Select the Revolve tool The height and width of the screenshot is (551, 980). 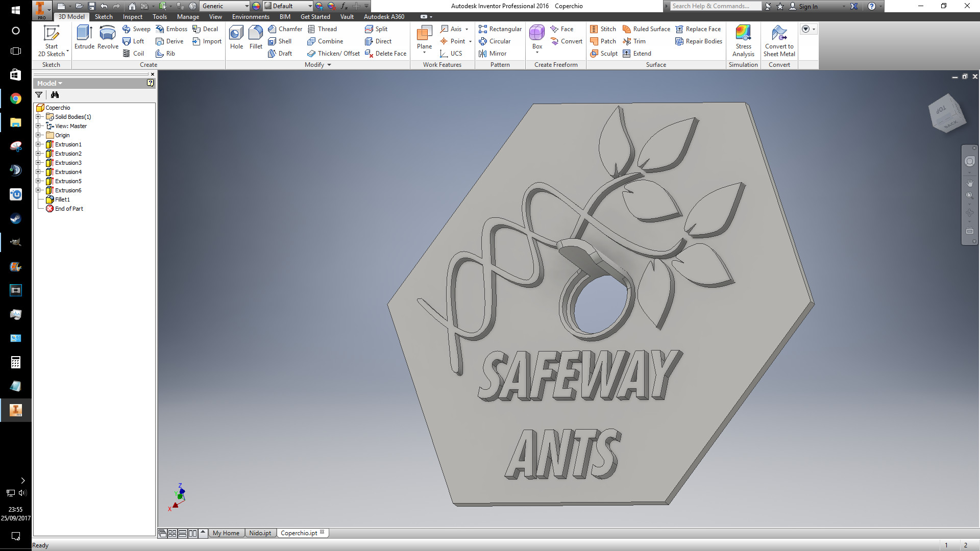pyautogui.click(x=108, y=37)
